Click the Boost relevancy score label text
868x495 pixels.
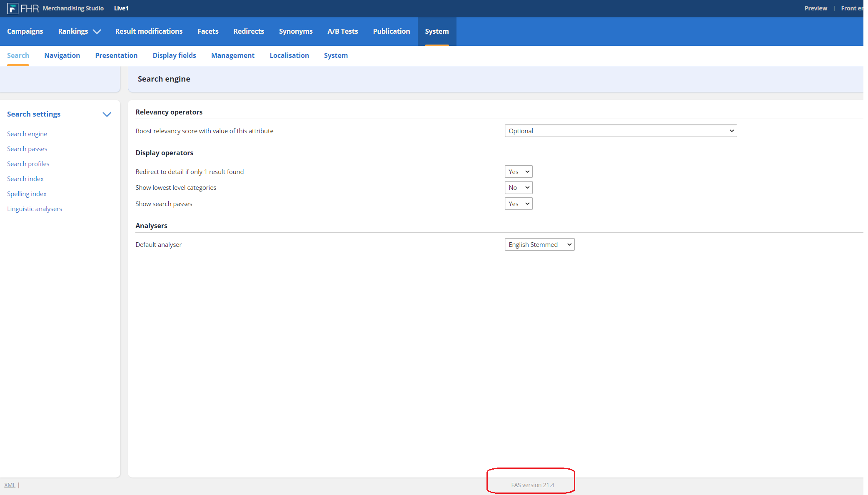tap(205, 131)
